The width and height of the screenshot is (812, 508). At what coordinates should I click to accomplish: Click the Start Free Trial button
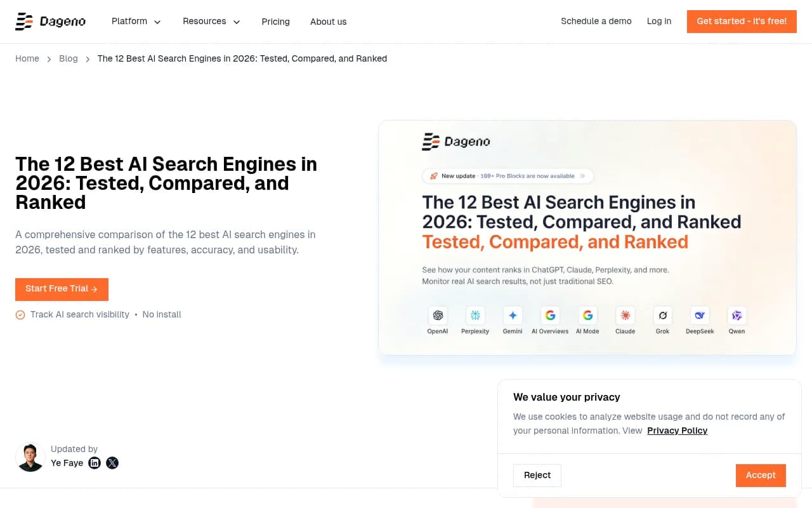point(62,290)
